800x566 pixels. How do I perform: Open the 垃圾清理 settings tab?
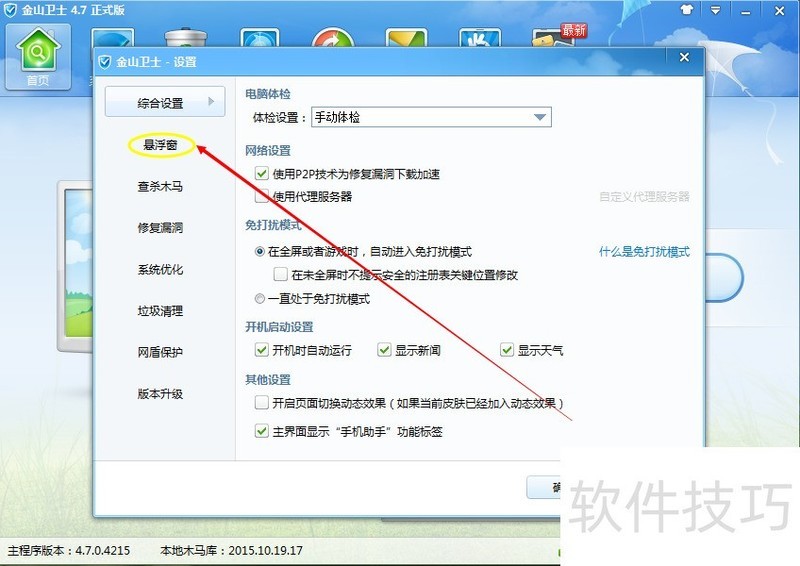(160, 311)
